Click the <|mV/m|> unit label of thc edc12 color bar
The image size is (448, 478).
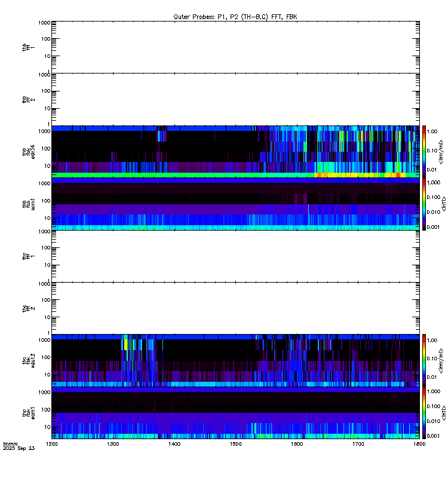pos(441,361)
